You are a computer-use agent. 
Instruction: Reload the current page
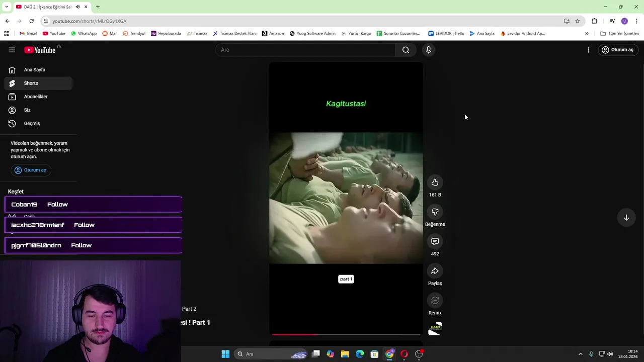click(31, 21)
